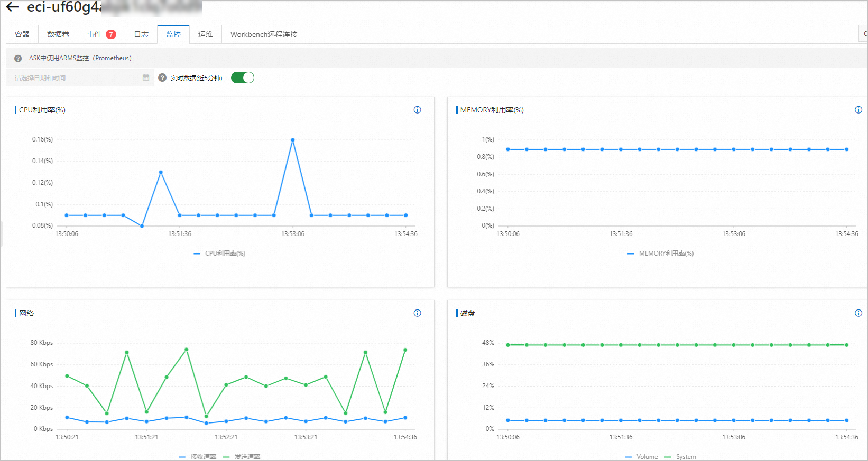This screenshot has height=461, width=868.
Task: Click the 0.16% CPU peak data point
Action: pos(293,140)
